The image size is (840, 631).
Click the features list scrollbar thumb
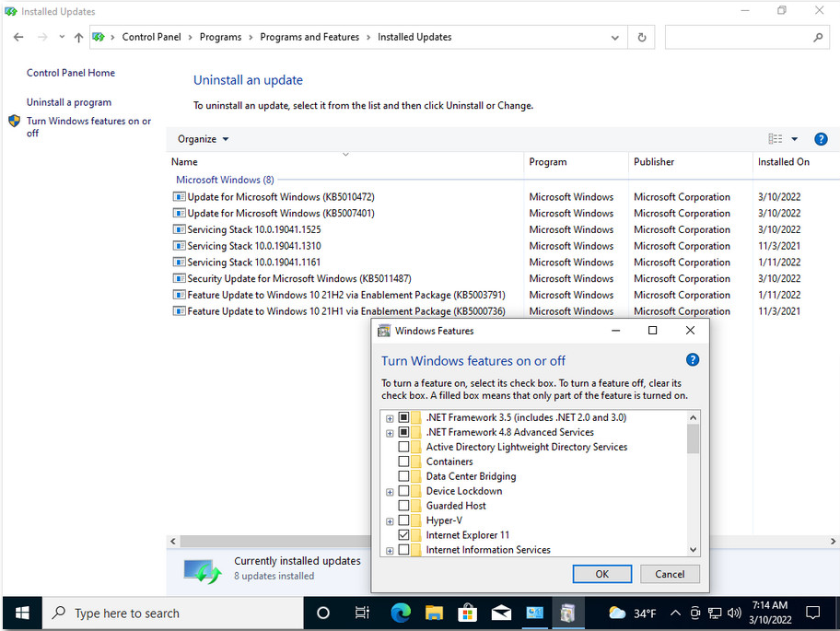tap(694, 438)
